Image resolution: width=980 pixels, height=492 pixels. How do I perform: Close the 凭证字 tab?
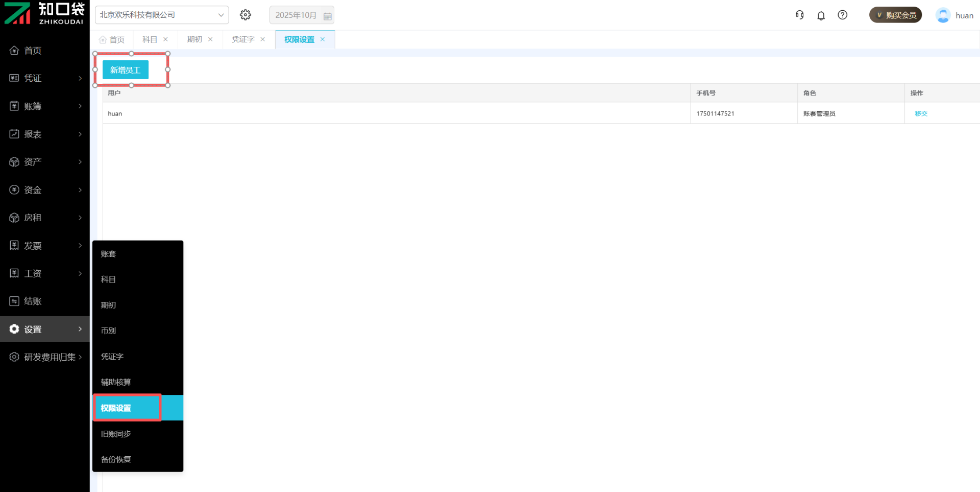point(263,39)
